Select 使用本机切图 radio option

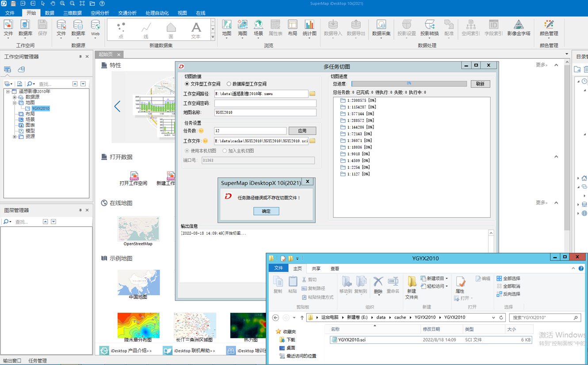point(187,151)
